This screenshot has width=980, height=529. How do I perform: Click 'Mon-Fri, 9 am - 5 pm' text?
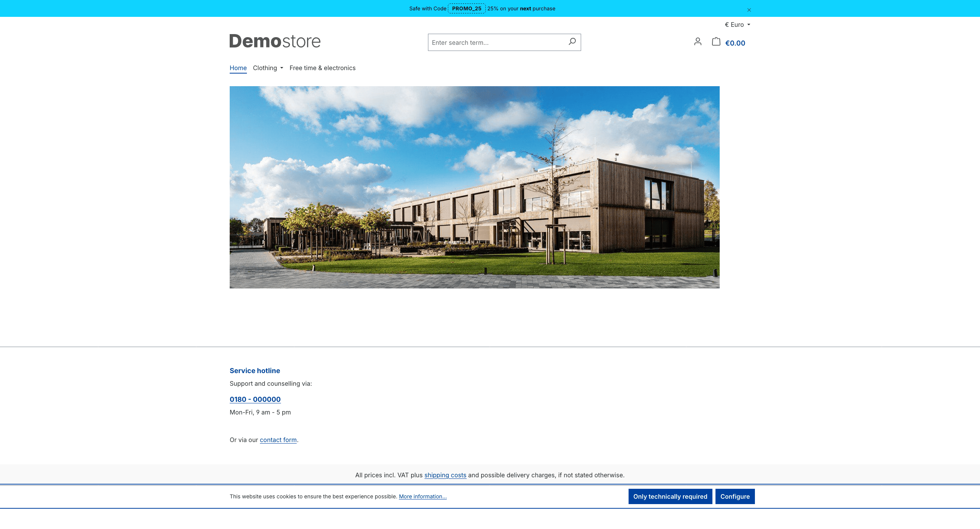tap(260, 412)
